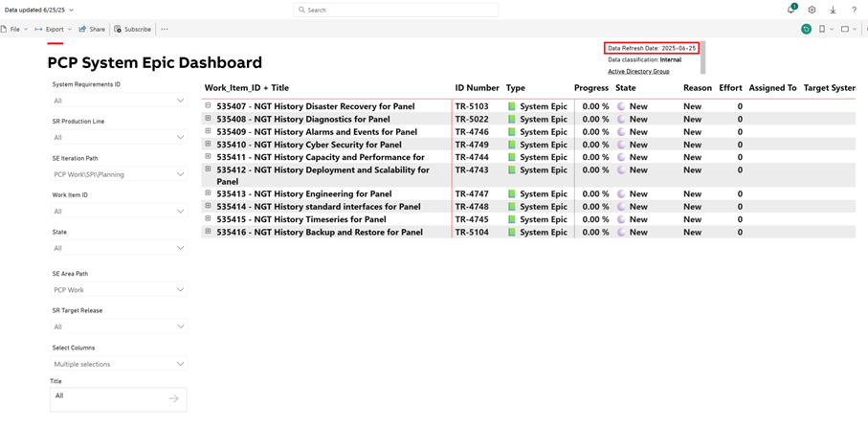The image size is (868, 428).
Task: Sort by Effort column header
Action: (x=731, y=88)
